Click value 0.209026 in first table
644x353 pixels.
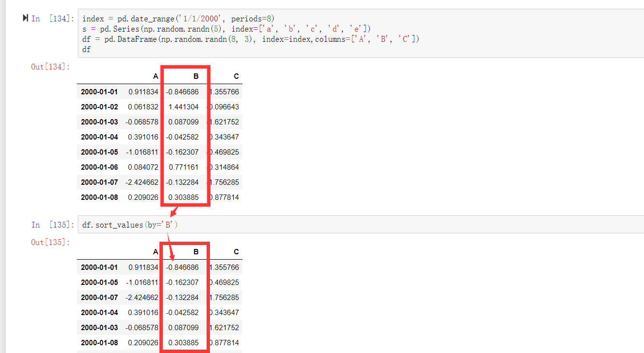click(143, 197)
